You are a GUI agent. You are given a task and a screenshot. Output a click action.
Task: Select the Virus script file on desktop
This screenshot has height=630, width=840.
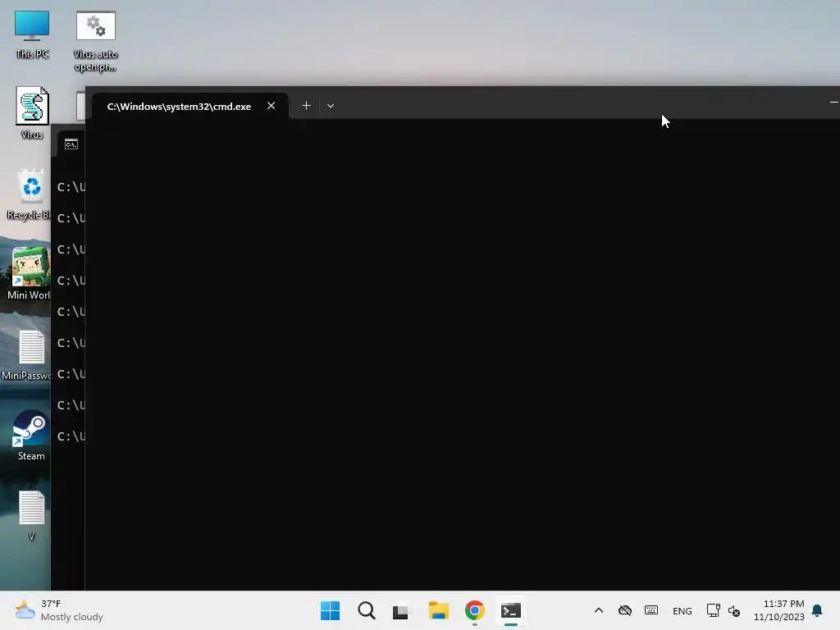coord(32,113)
